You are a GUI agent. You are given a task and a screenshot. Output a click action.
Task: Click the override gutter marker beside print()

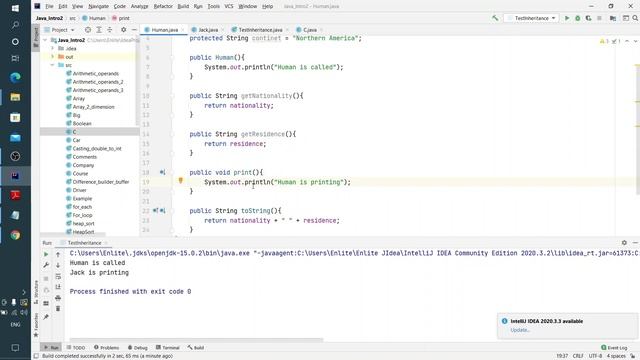pyautogui.click(x=162, y=172)
